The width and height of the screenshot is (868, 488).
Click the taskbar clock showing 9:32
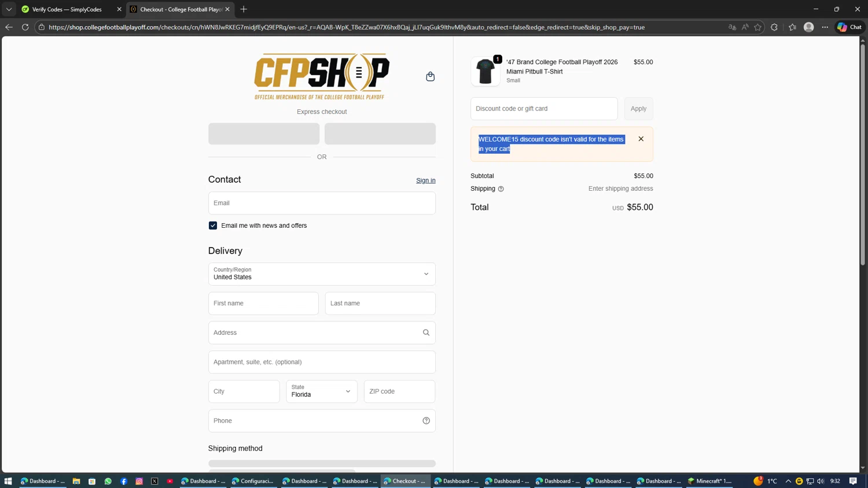pyautogui.click(x=835, y=481)
